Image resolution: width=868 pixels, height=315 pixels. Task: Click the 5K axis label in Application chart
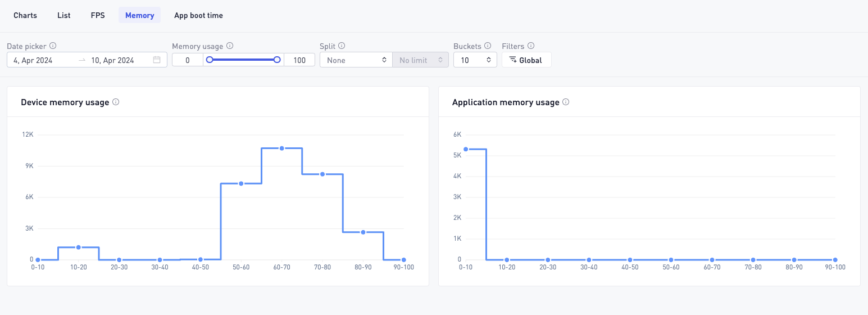(x=457, y=155)
